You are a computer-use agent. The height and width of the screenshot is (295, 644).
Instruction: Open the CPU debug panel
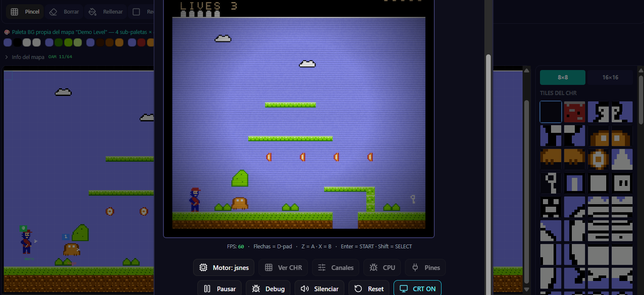point(382,267)
